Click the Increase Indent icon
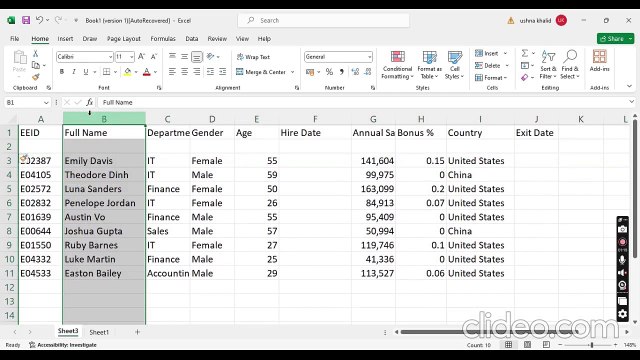Screen dimensions: 640x360 (222, 72)
